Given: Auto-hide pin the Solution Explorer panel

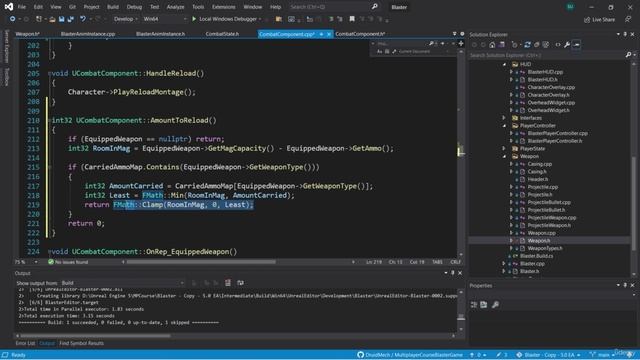Looking at the screenshot, I should pyautogui.click(x=625, y=34).
